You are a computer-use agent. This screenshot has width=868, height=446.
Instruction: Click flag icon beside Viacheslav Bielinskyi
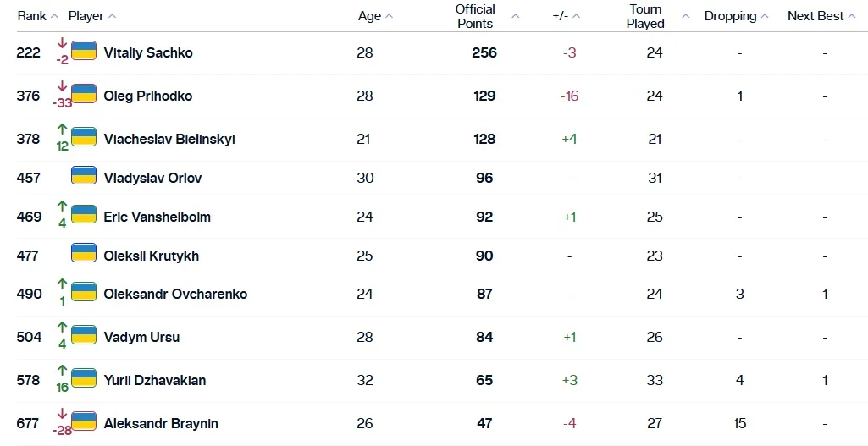point(84,137)
